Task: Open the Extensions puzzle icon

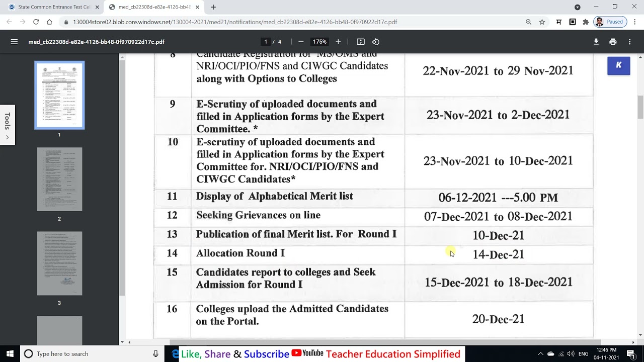Action: coord(586,22)
